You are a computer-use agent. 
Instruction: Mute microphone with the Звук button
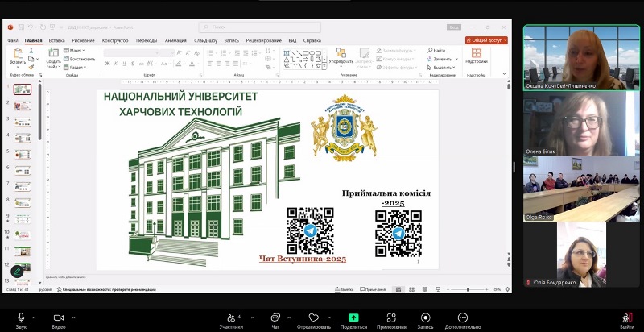point(21,318)
